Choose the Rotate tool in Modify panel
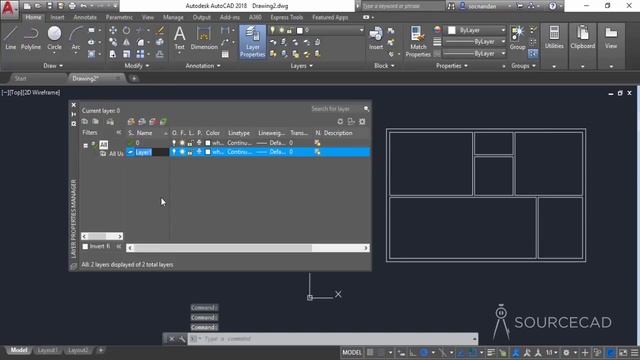The image size is (640, 360). pyautogui.click(x=127, y=30)
